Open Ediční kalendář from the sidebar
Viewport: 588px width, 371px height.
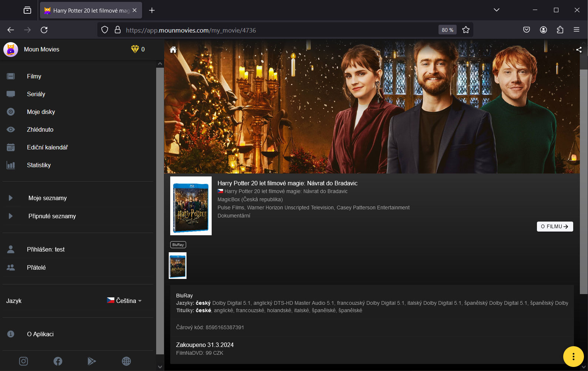47,147
